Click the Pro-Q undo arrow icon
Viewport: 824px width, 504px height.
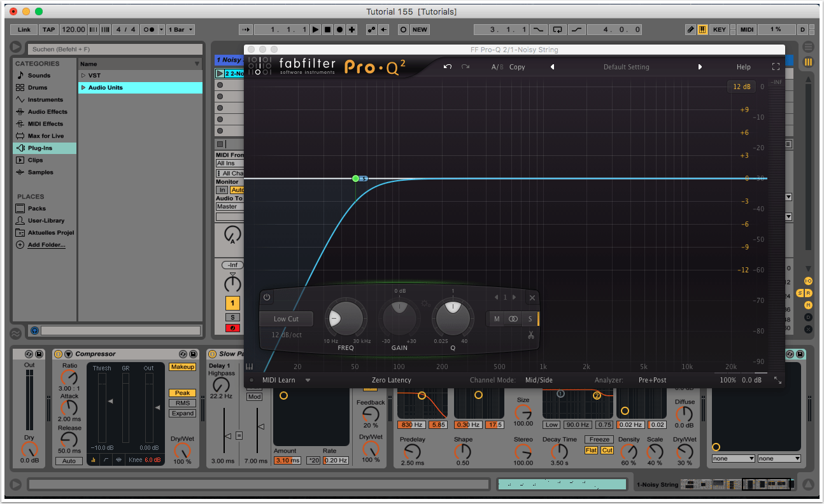point(448,67)
